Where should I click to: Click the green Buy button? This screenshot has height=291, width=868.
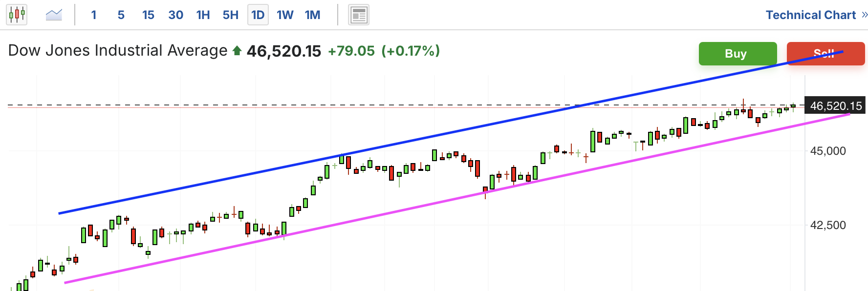pyautogui.click(x=738, y=54)
